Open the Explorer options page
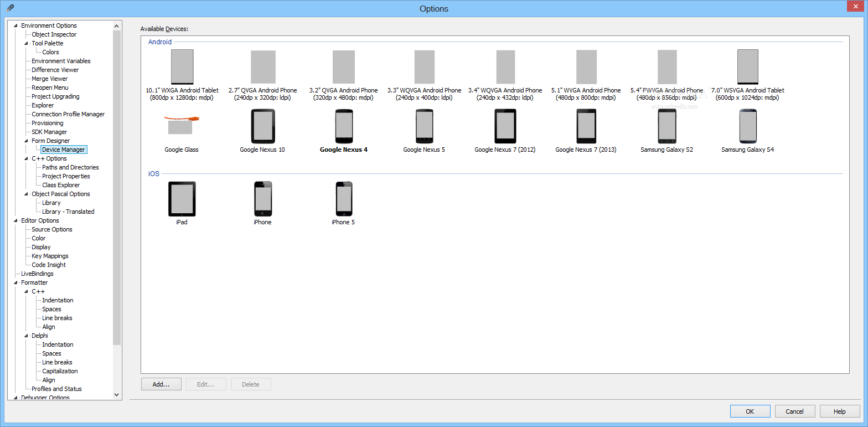The height and width of the screenshot is (427, 868). [x=43, y=105]
